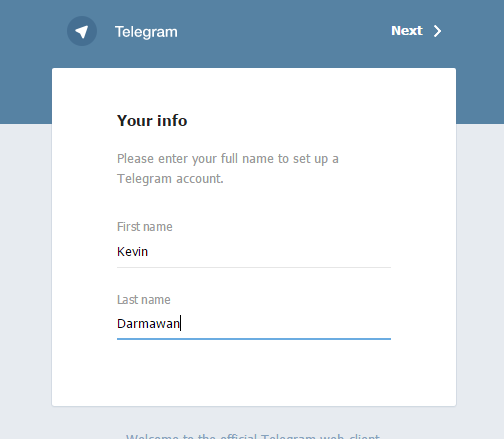
Task: Click the blue underline of Last name field
Action: [254, 339]
